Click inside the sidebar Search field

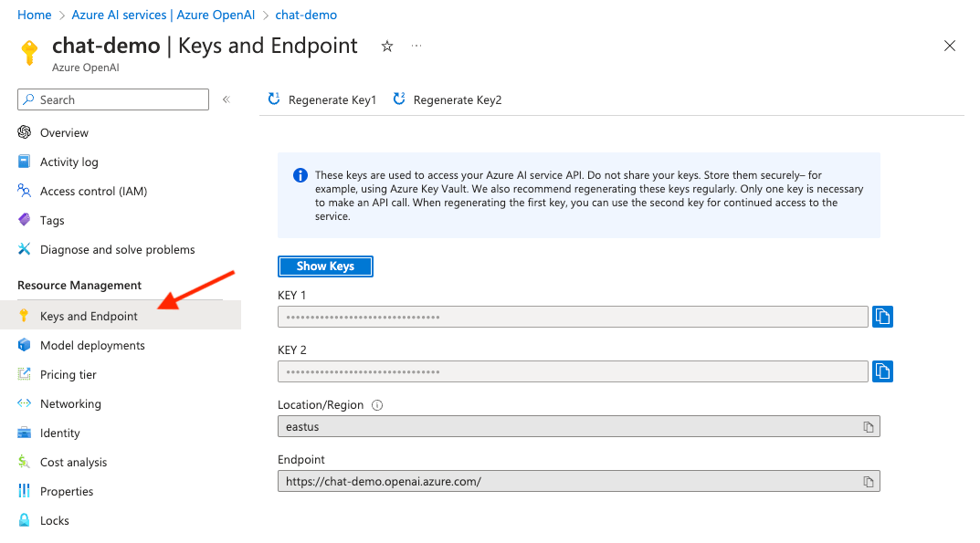(112, 99)
